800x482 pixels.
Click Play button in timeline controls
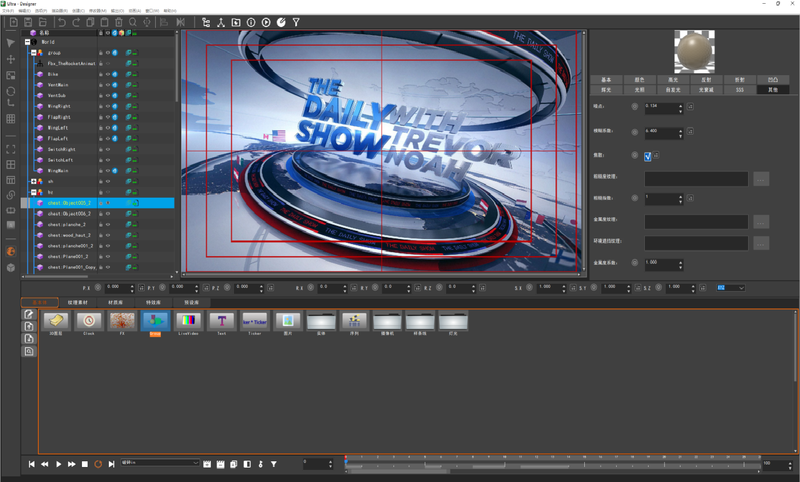[58, 464]
